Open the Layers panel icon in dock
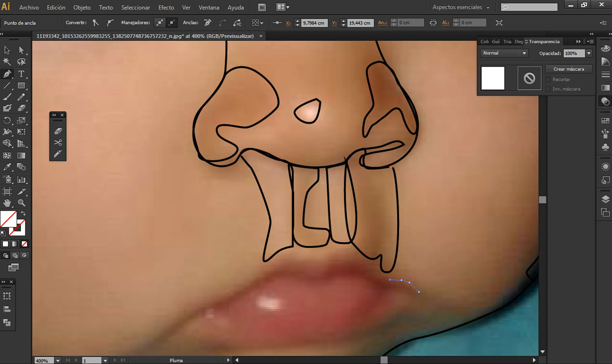The width and height of the screenshot is (612, 364). click(605, 199)
